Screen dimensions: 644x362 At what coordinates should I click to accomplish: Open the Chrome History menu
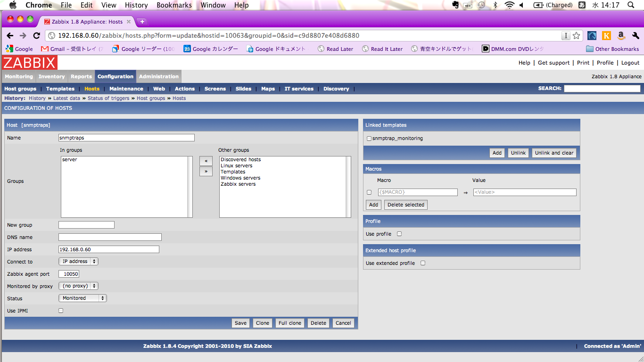(x=136, y=5)
